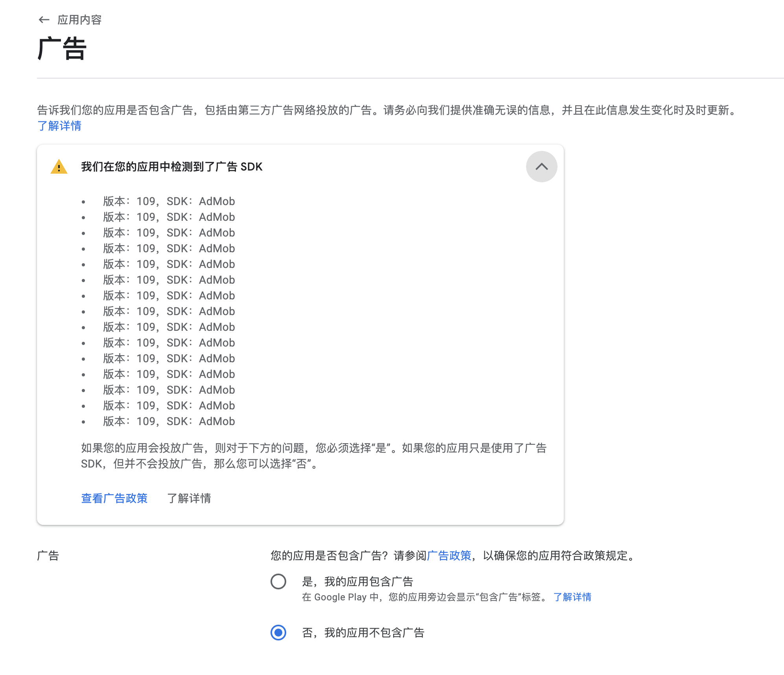Go back to 应用内容 breadcrumb
Image resolution: width=784 pixels, height=675 pixels.
point(79,20)
